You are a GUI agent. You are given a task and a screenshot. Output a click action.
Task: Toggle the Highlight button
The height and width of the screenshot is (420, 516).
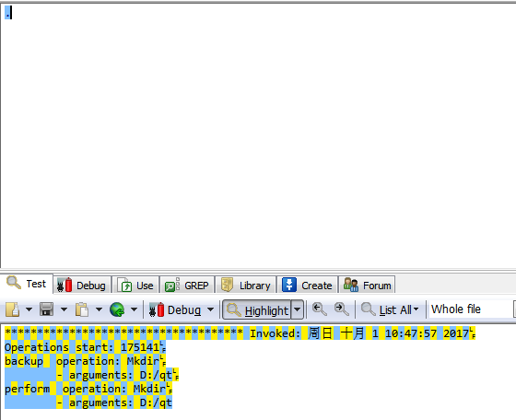257,309
